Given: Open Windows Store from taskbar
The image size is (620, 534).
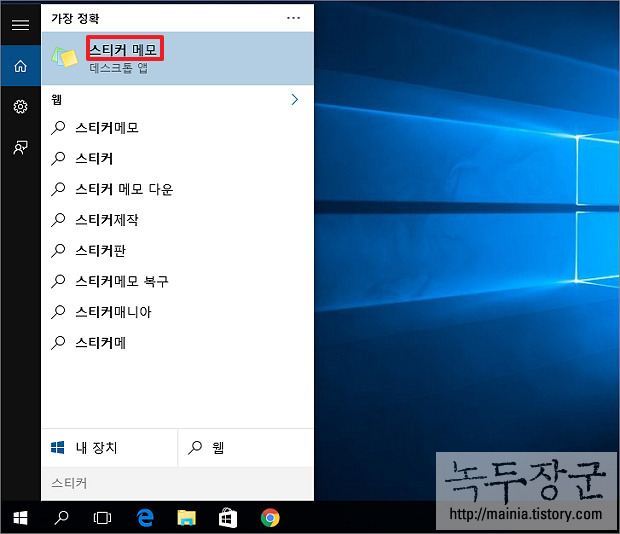Looking at the screenshot, I should pos(228,517).
